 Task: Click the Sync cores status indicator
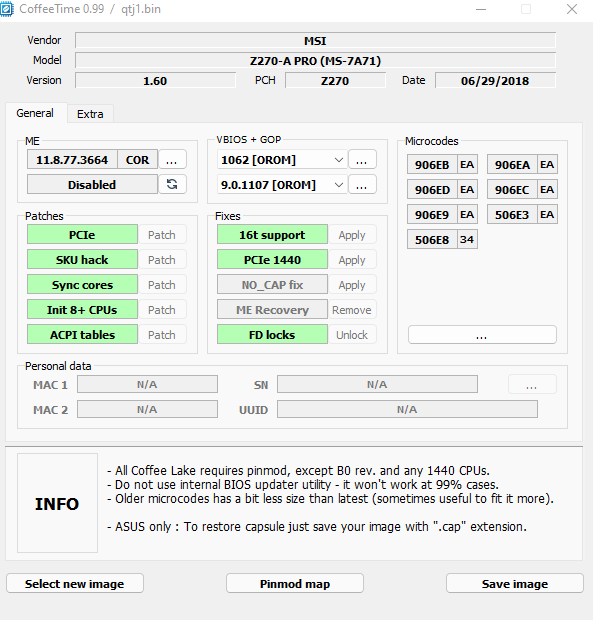pos(82,284)
